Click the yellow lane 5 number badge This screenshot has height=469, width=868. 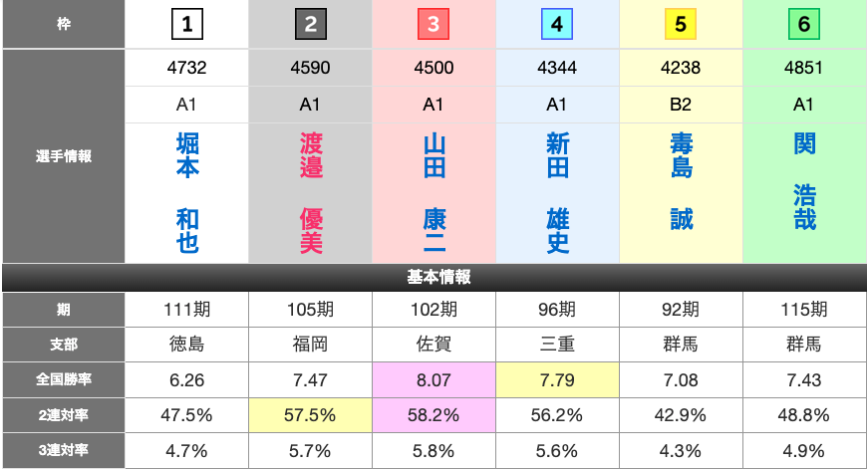click(681, 25)
